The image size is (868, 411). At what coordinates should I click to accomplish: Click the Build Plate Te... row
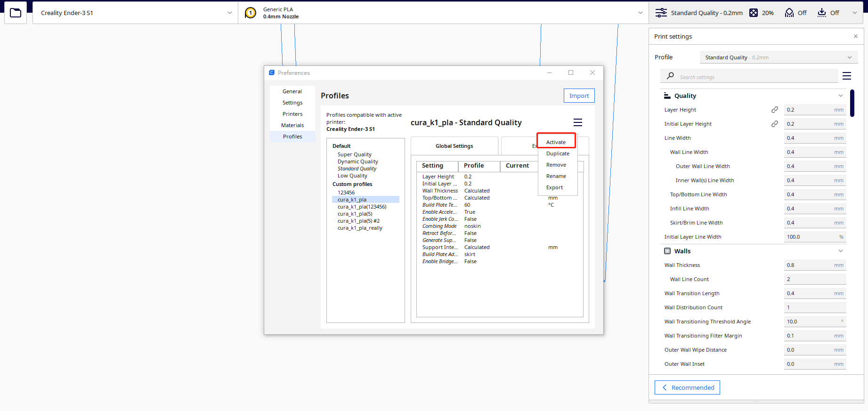(x=500, y=205)
